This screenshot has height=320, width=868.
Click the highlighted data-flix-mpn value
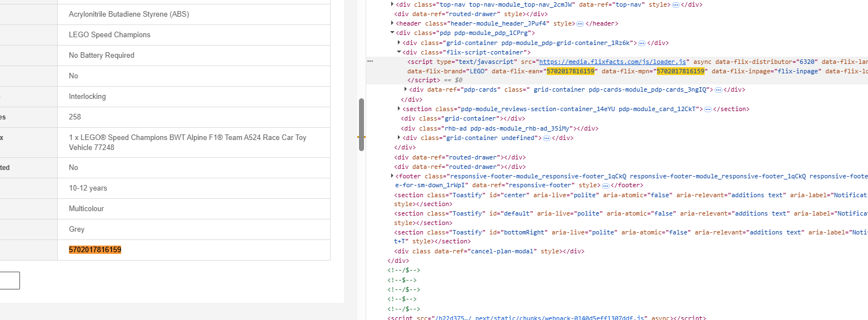(681, 71)
